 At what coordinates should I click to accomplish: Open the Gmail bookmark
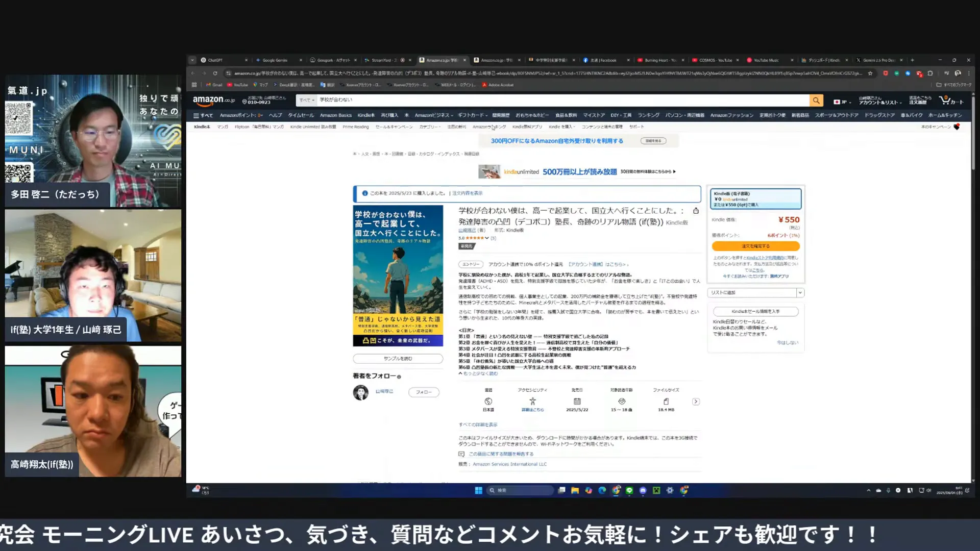tap(214, 85)
